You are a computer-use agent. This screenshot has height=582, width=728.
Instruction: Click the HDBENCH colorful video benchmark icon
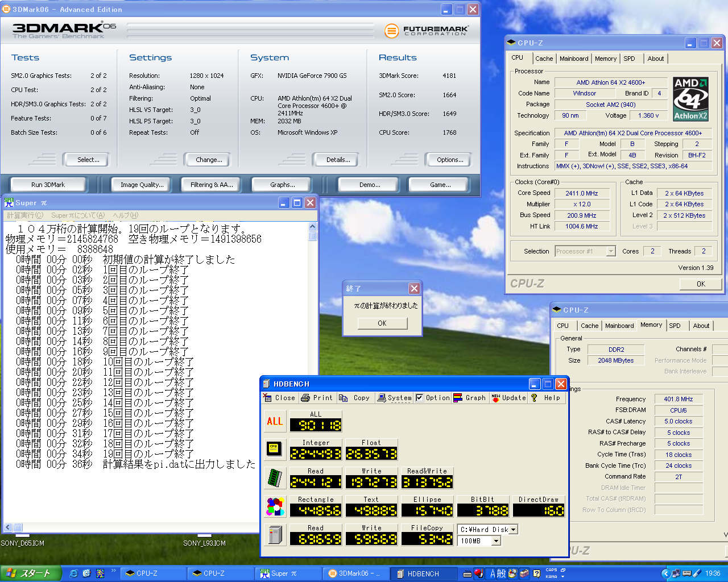[x=275, y=506]
